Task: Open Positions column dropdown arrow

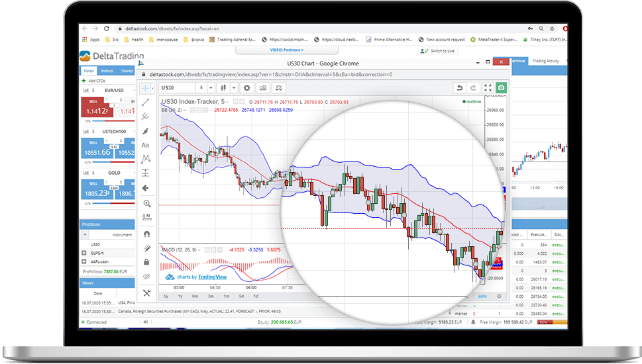Action: click(x=85, y=235)
